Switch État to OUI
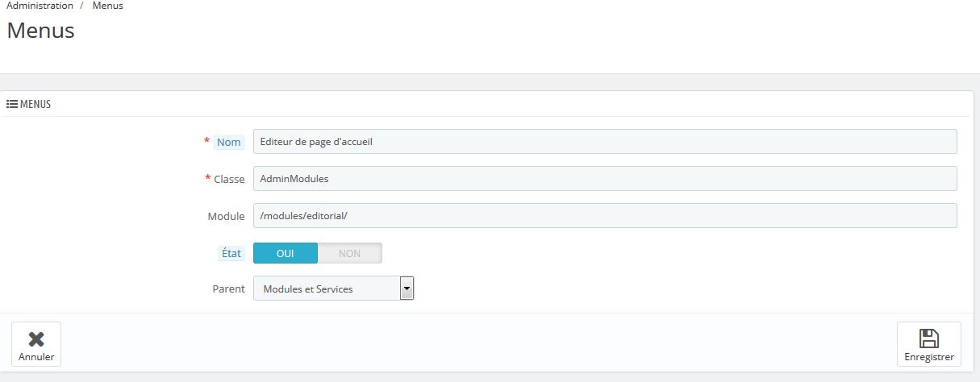The image size is (980, 382). 286,253
